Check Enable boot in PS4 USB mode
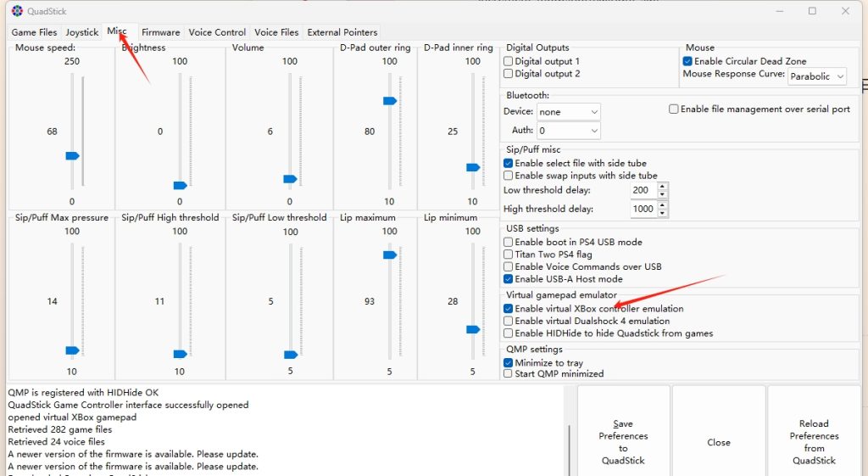Image resolution: width=868 pixels, height=476 pixels. coord(509,243)
